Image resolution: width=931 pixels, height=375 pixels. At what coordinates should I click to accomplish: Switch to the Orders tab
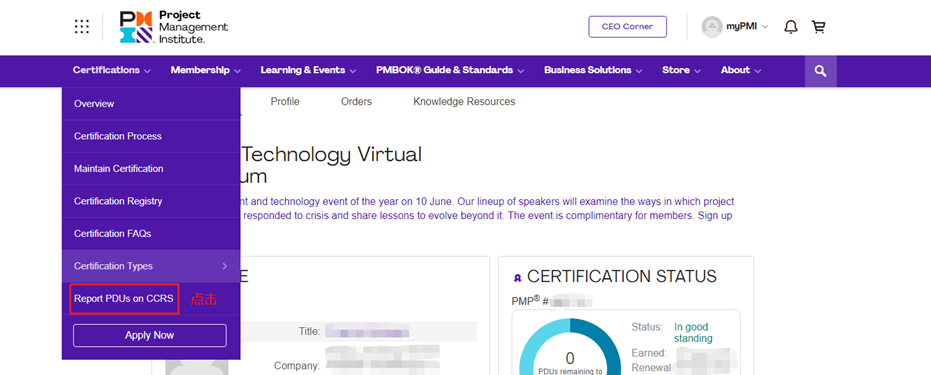click(356, 101)
